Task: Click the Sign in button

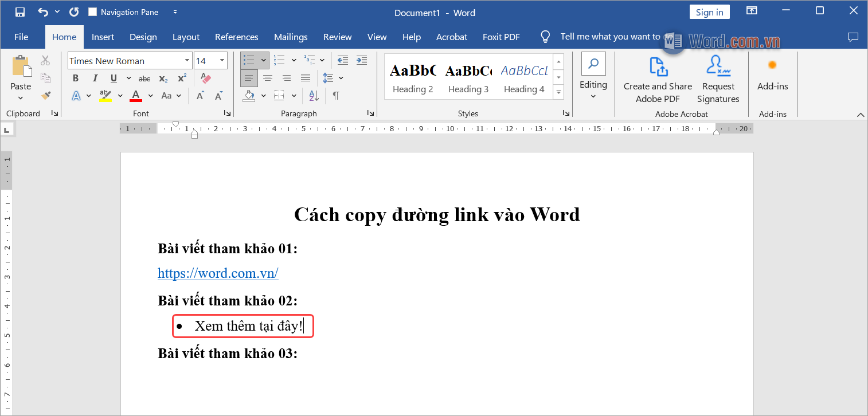Action: 710,12
